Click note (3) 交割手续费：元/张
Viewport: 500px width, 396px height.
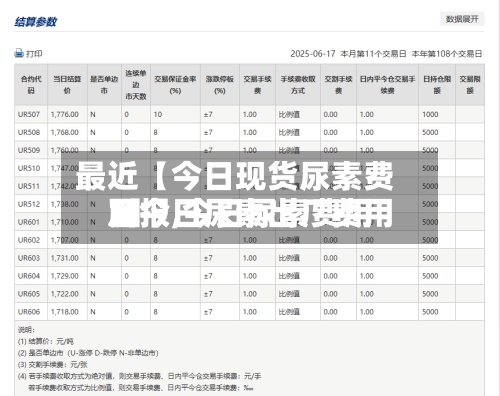(x=53, y=364)
